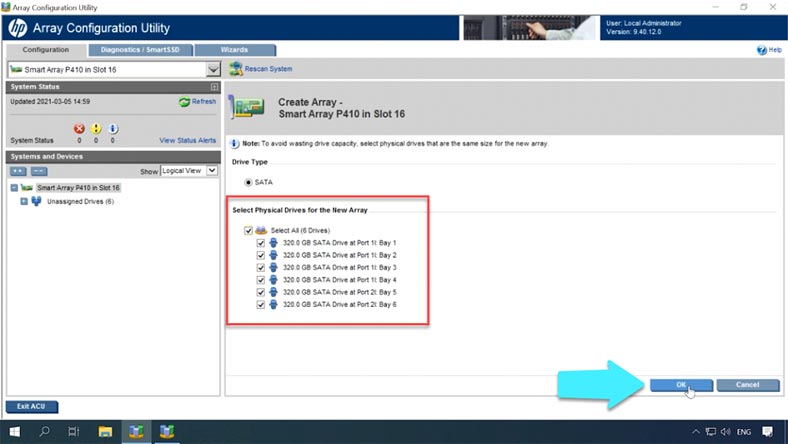The image size is (788, 444).
Task: Expand the Unassigned Drives tree node
Action: click(24, 201)
